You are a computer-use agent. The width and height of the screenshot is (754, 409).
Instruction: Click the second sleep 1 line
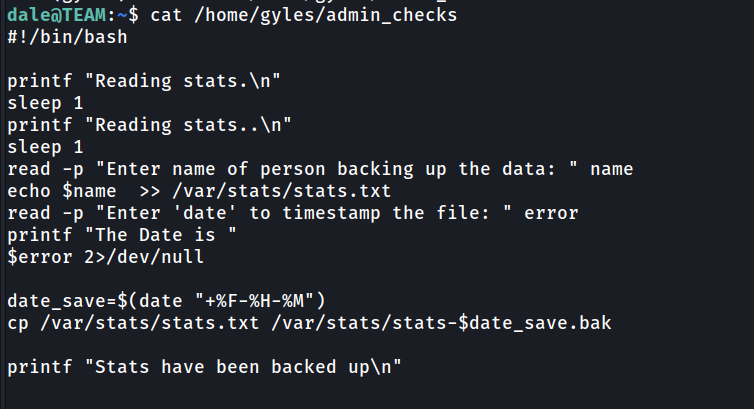pos(45,148)
